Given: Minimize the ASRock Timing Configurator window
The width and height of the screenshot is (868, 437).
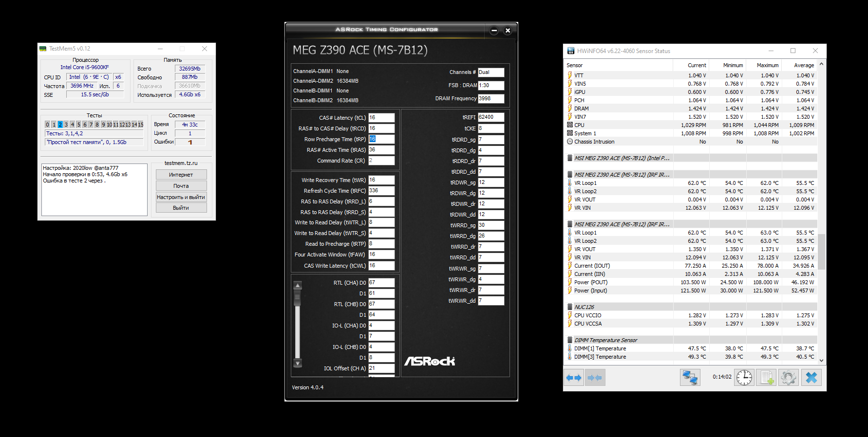Looking at the screenshot, I should 494,31.
